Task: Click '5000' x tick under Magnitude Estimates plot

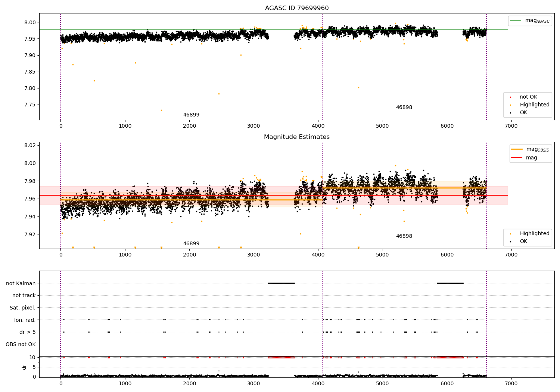Action: [x=382, y=255]
